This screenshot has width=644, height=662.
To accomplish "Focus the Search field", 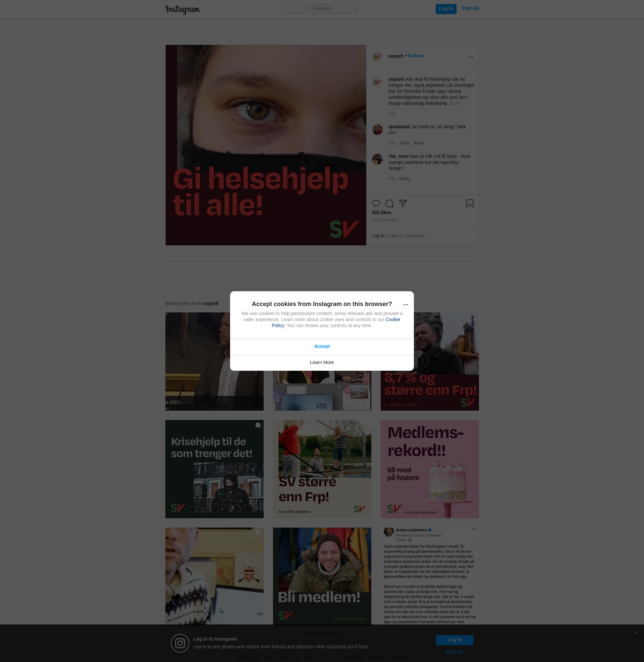I will pyautogui.click(x=322, y=9).
